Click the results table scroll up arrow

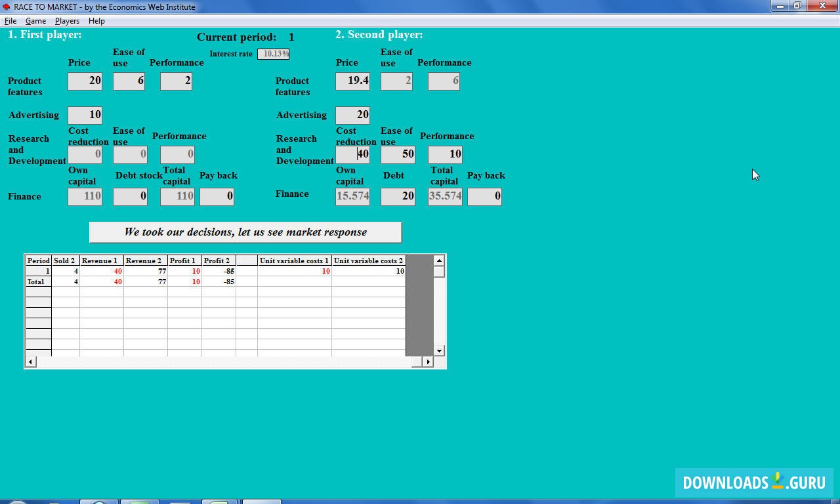[x=439, y=261]
